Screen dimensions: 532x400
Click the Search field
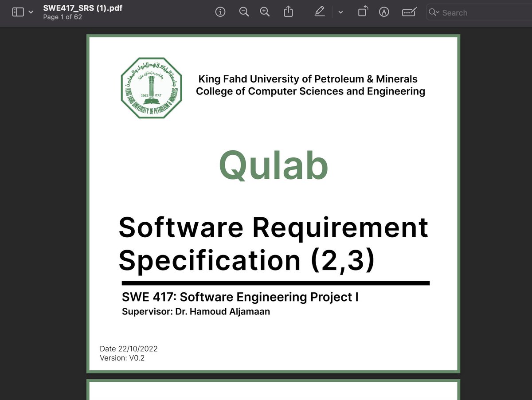pyautogui.click(x=479, y=13)
